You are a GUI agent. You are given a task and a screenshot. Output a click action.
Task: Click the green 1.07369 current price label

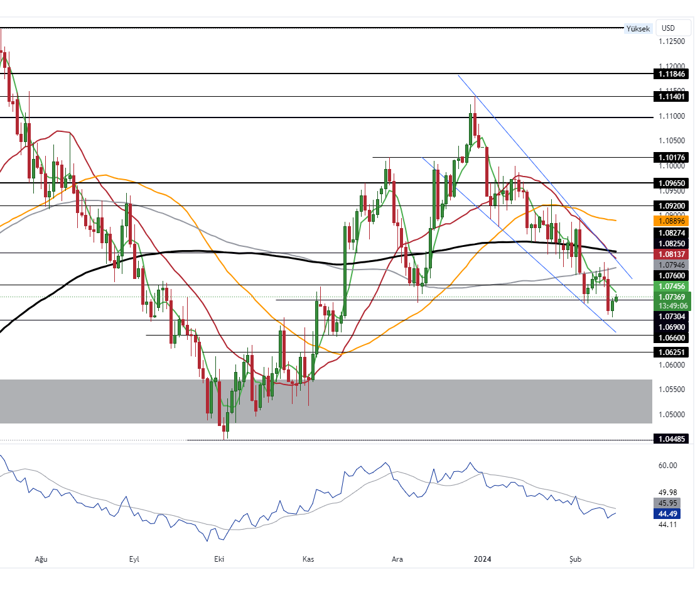pyautogui.click(x=671, y=297)
